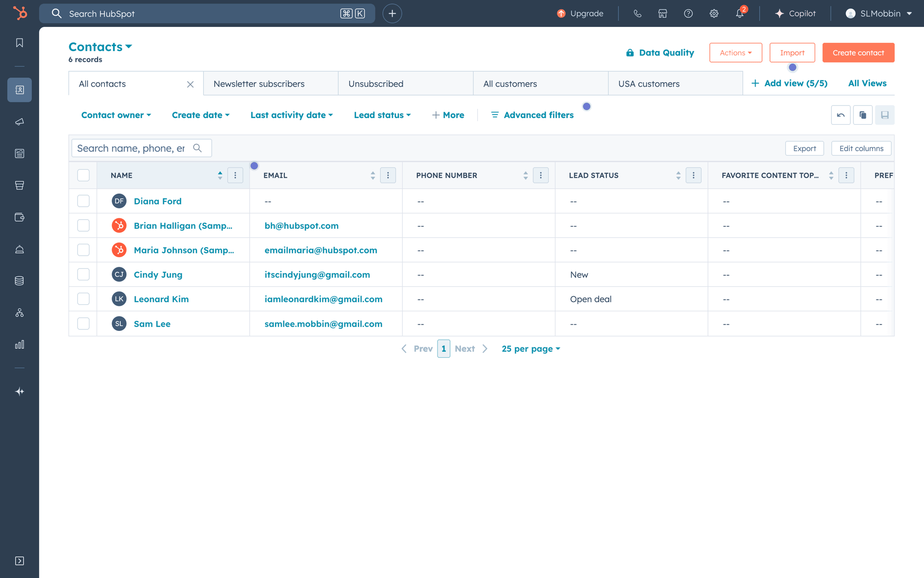Open the Marketplace icon in top bar
The width and height of the screenshot is (924, 578).
pyautogui.click(x=663, y=13)
